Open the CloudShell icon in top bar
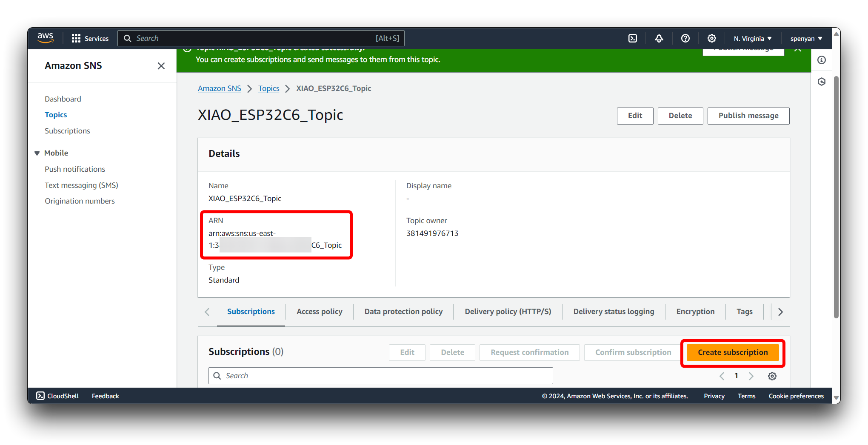This screenshot has height=445, width=868. [633, 38]
